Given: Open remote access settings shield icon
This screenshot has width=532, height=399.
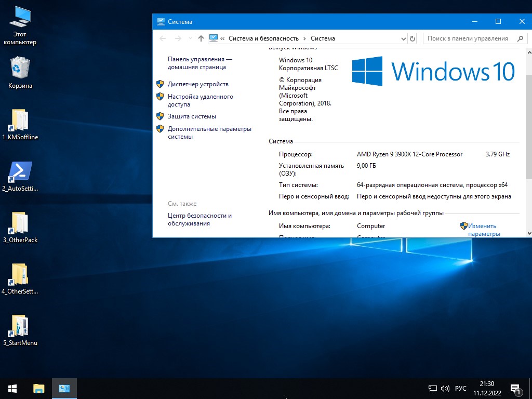Looking at the screenshot, I should 161,97.
